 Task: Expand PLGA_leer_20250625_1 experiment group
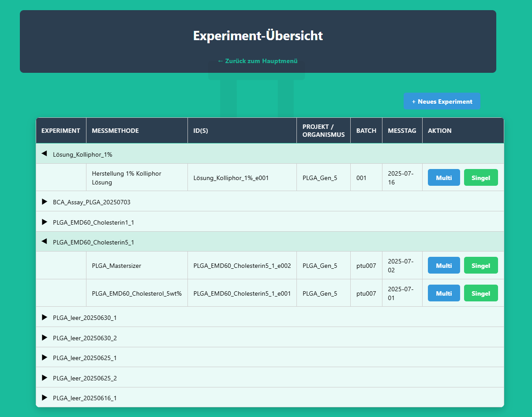pyautogui.click(x=44, y=357)
